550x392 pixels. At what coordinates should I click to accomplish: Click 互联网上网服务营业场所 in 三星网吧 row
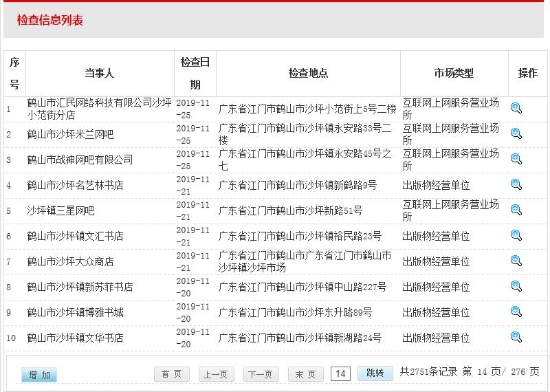(x=451, y=210)
